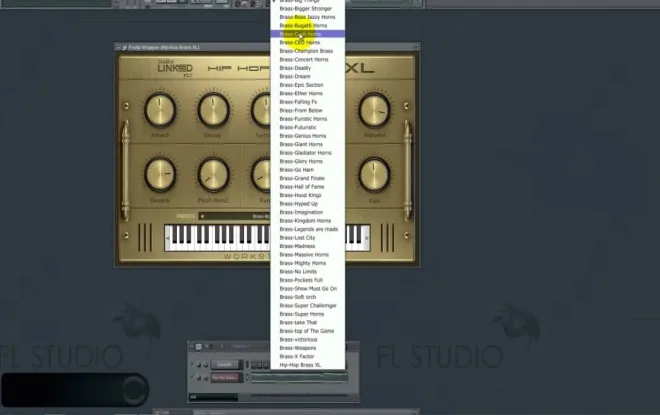The width and height of the screenshot is (660, 415).
Task: Toggle the Hip-Hop Brass channel mute LED
Action: coord(192,378)
